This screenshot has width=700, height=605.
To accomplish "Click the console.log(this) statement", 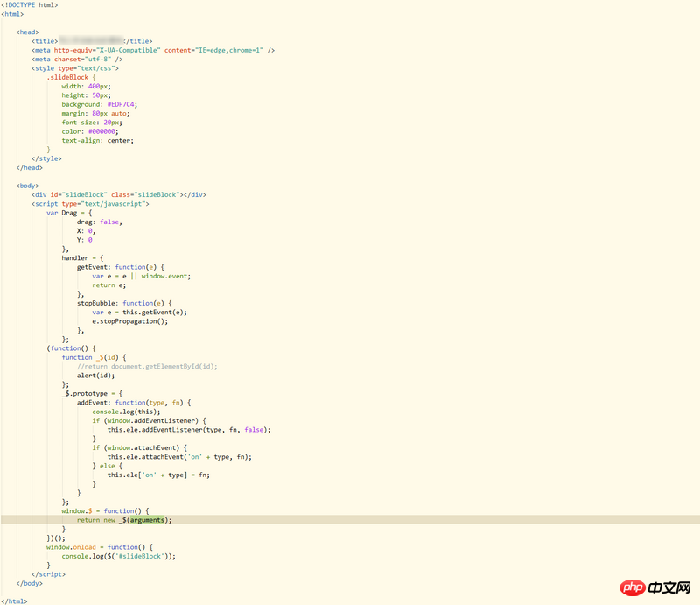I will 124,412.
